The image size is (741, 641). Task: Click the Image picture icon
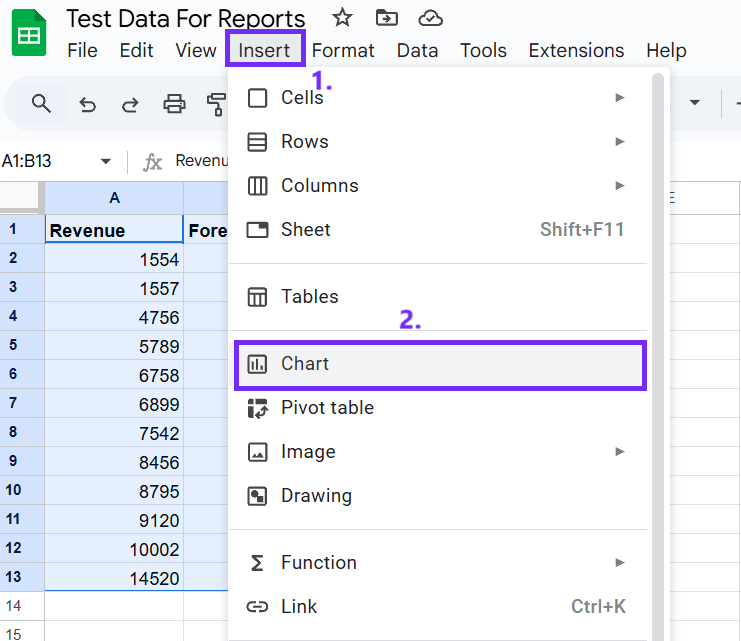tap(258, 452)
